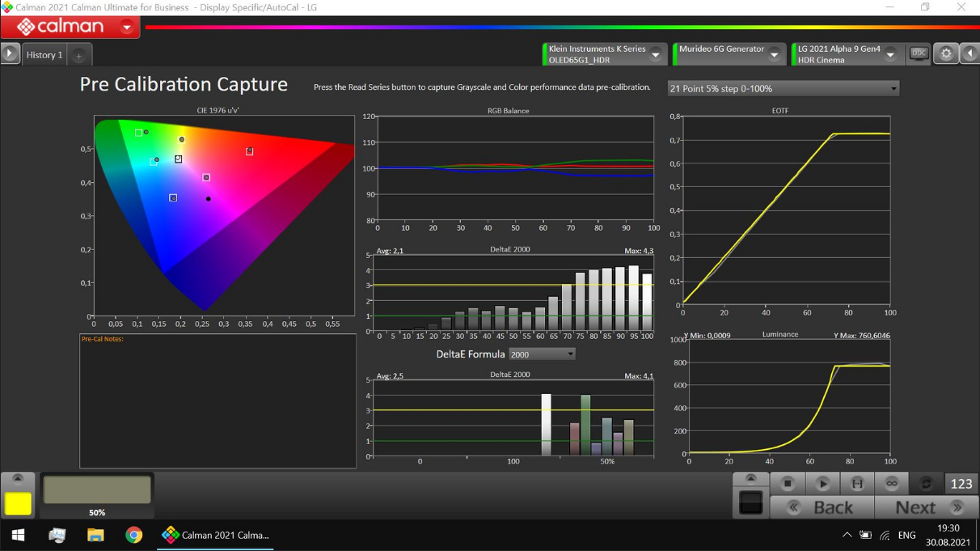This screenshot has height=551, width=980.
Task: Click the Back button
Action: [822, 508]
